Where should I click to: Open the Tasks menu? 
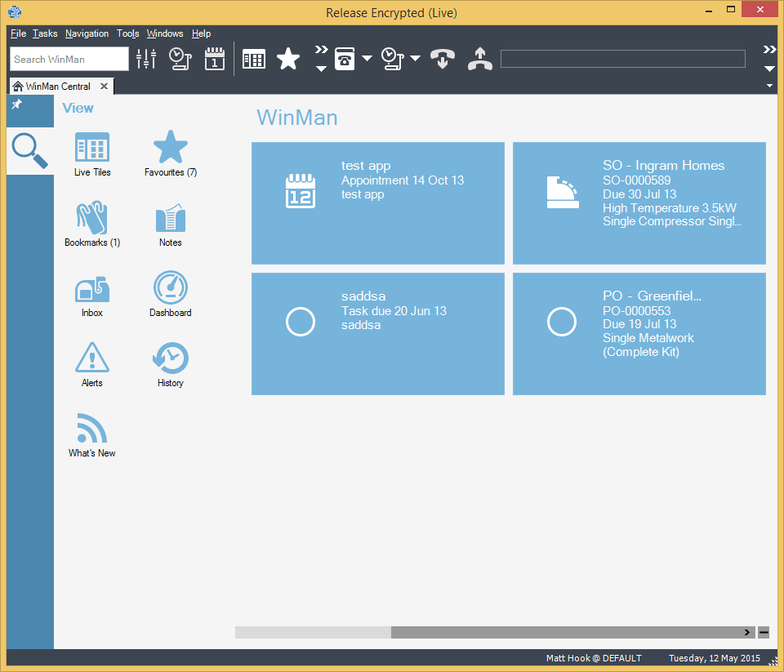pyautogui.click(x=45, y=33)
